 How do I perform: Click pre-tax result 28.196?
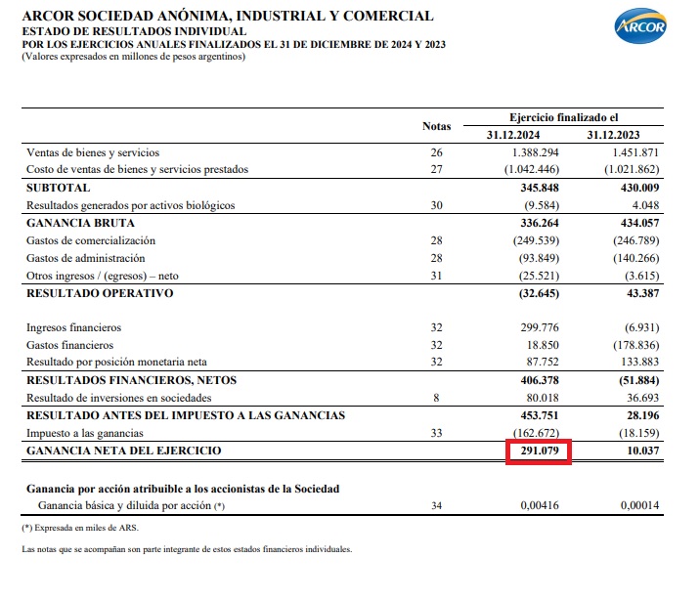pos(642,416)
